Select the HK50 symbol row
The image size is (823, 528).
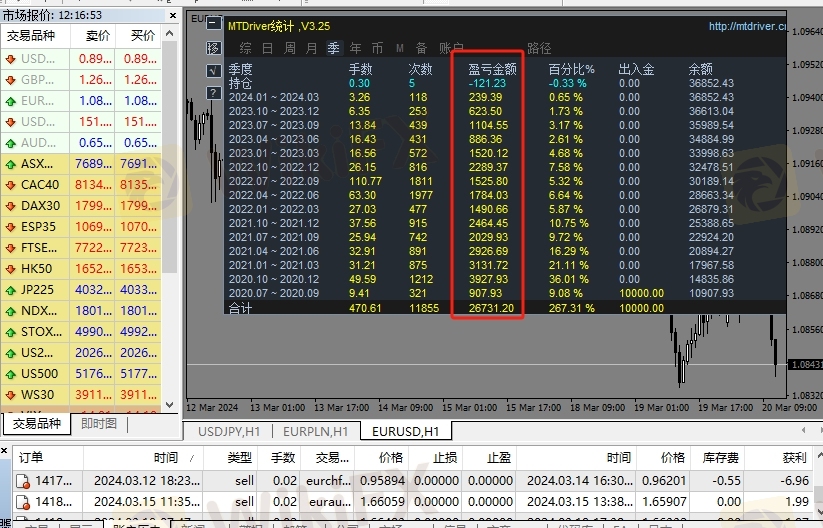click(x=81, y=269)
